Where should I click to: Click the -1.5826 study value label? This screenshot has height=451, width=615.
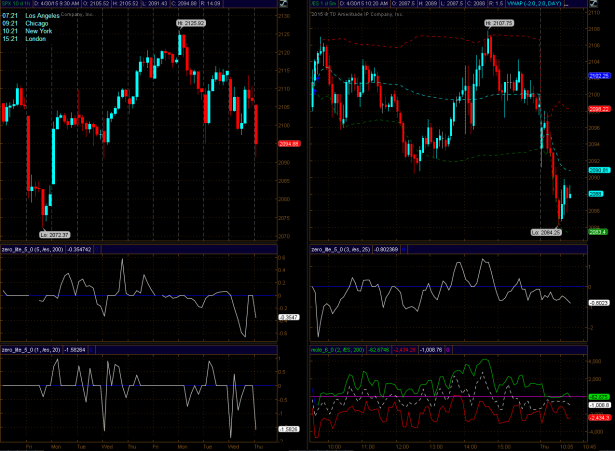291,429
